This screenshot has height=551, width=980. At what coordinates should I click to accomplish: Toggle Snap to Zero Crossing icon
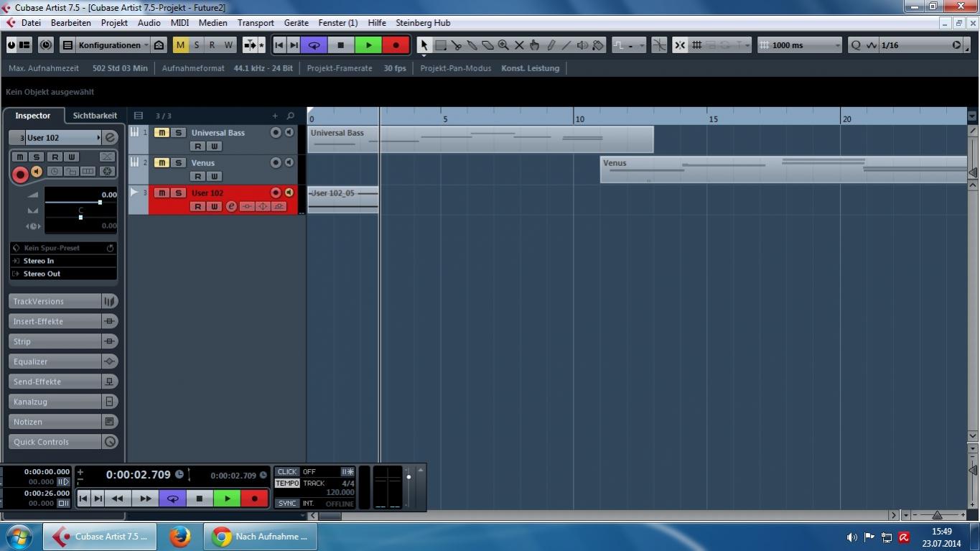658,45
